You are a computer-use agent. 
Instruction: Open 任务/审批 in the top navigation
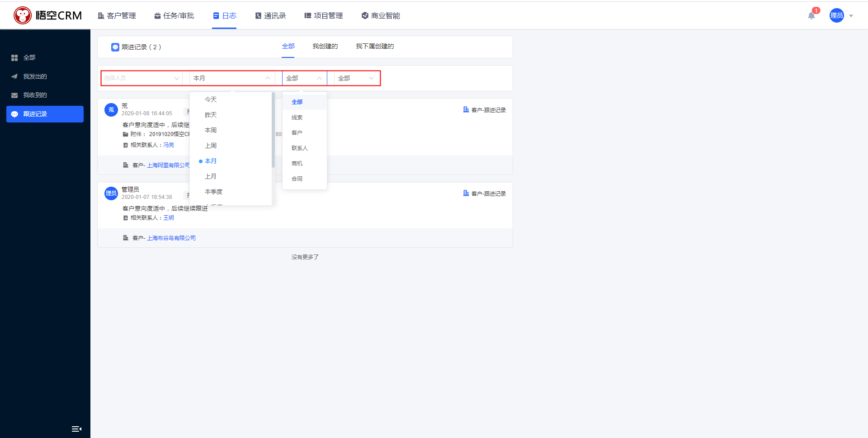pos(174,16)
